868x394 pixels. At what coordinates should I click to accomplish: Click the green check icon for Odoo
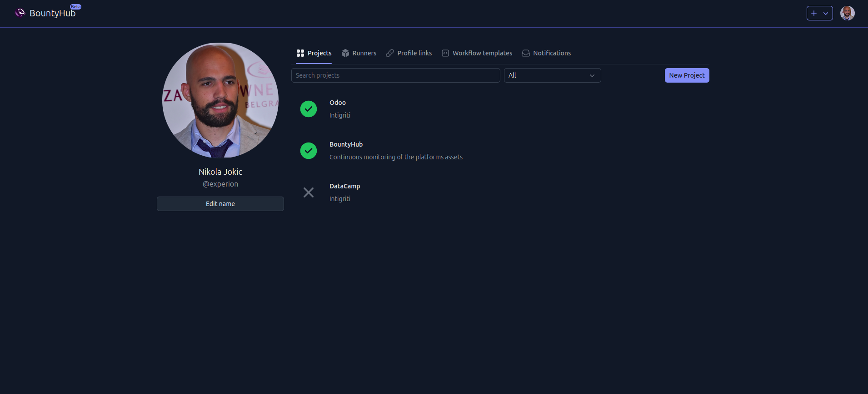[x=309, y=109]
